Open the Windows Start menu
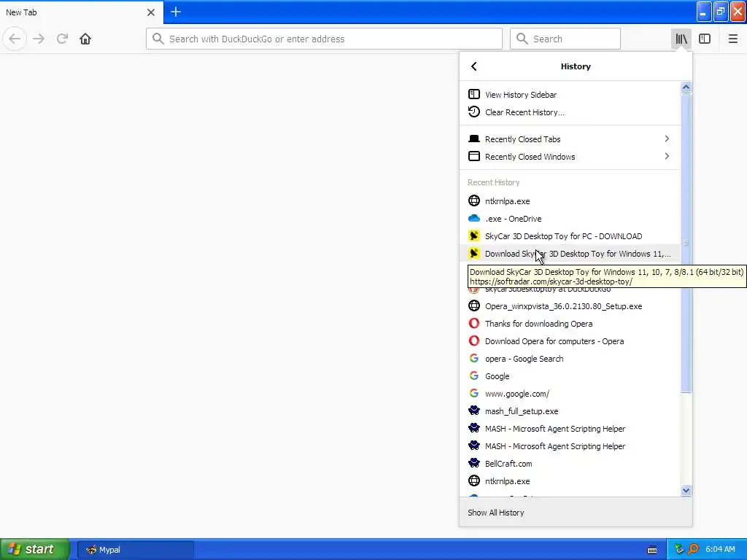 (35, 549)
